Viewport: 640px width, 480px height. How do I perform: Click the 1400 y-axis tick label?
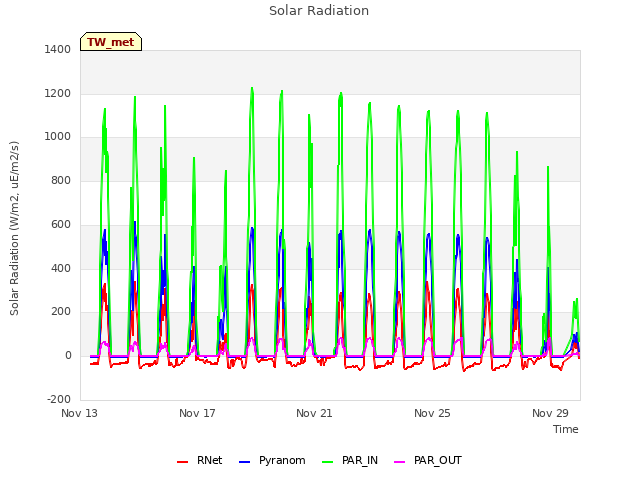coord(58,49)
